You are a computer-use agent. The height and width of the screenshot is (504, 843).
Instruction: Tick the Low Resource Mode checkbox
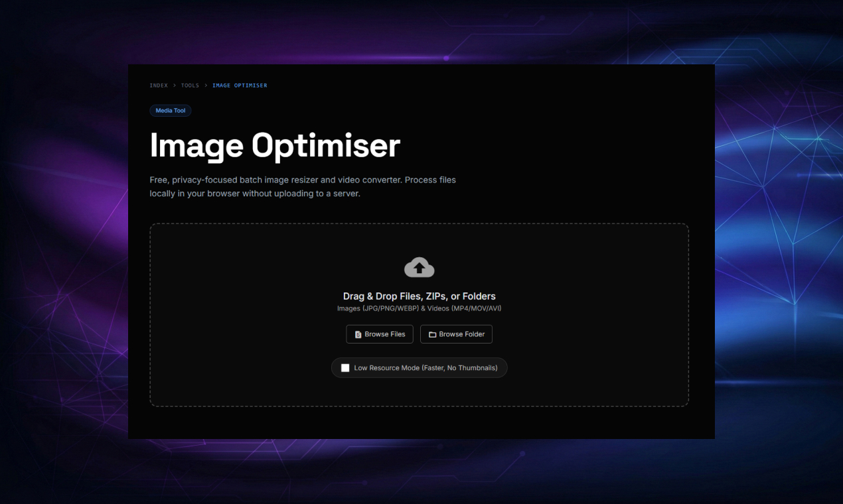345,367
